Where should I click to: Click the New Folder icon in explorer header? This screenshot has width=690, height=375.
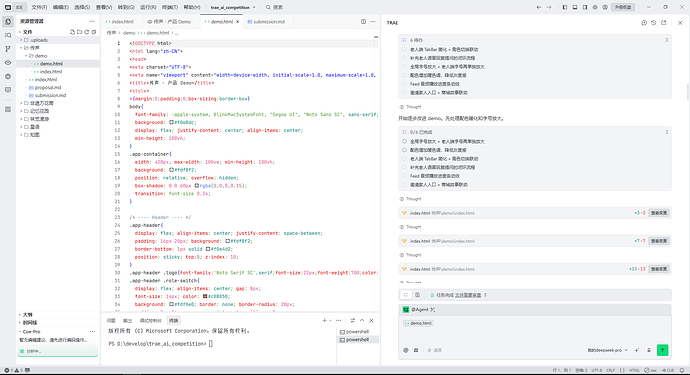point(79,32)
